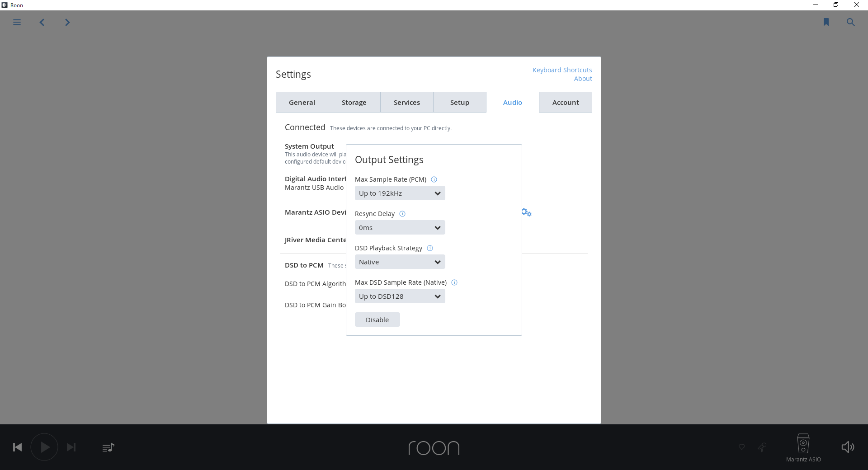This screenshot has width=868, height=470.
Task: Show info for DSD Playback Strategy
Action: click(430, 248)
